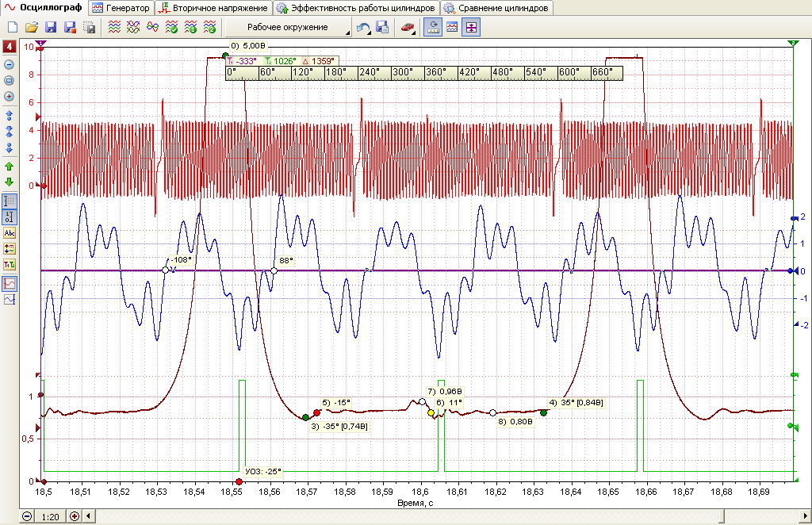This screenshot has height=525, width=812.
Task: Click the blue stretch vertically arrows icon
Action: pyautogui.click(x=9, y=116)
